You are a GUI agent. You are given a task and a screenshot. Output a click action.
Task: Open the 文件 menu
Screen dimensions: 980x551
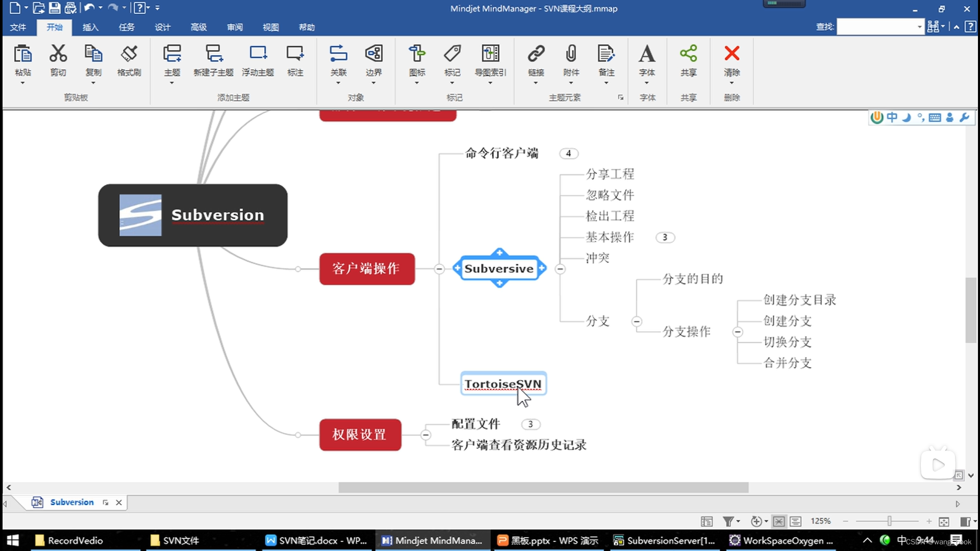pos(18,27)
